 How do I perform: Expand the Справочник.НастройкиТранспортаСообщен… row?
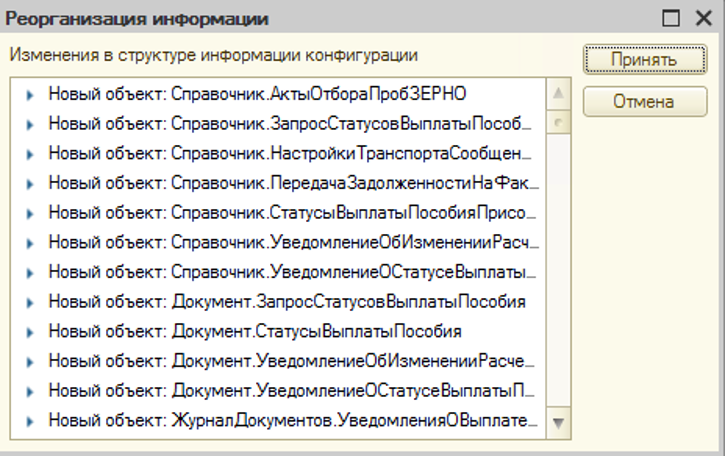[x=30, y=154]
